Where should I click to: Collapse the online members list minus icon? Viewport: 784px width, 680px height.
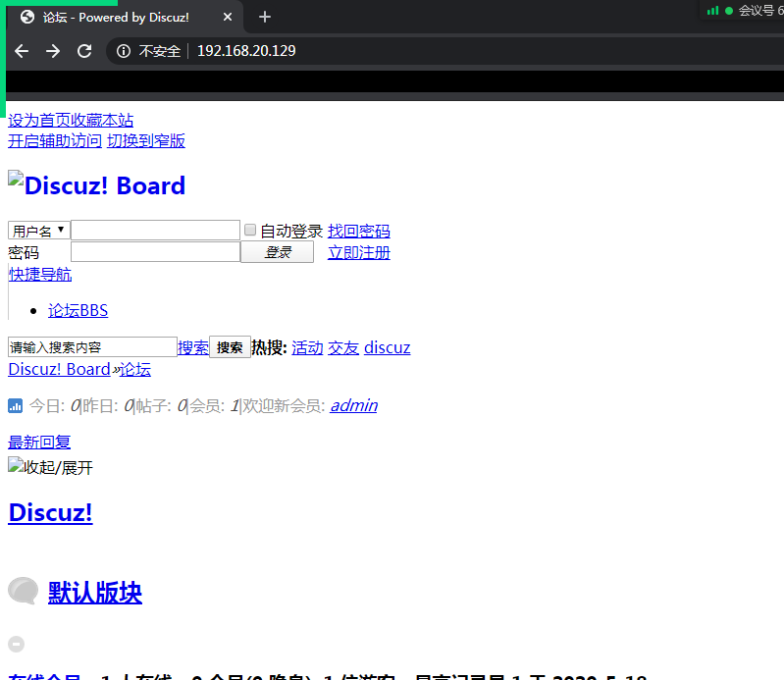pyautogui.click(x=16, y=644)
